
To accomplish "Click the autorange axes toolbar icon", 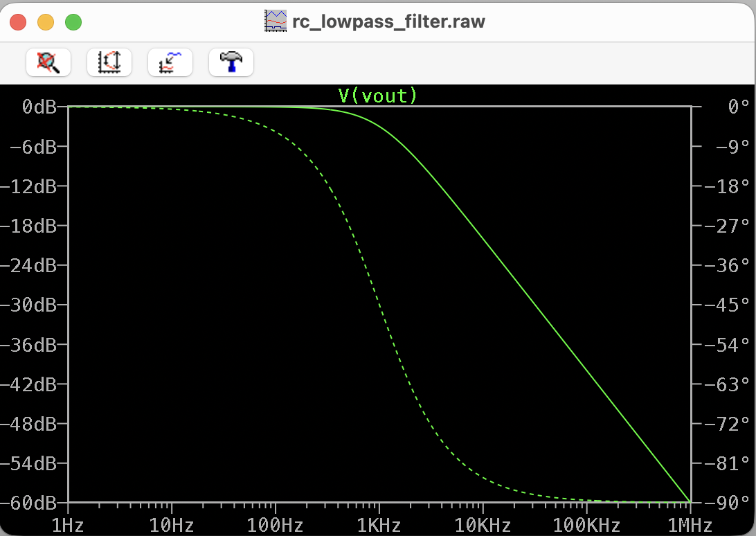I will pos(109,62).
